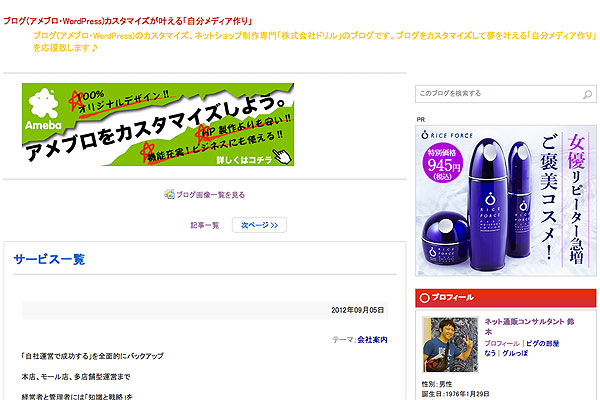Click the 2012年09月05日 date text
600x400 pixels.
tap(357, 310)
